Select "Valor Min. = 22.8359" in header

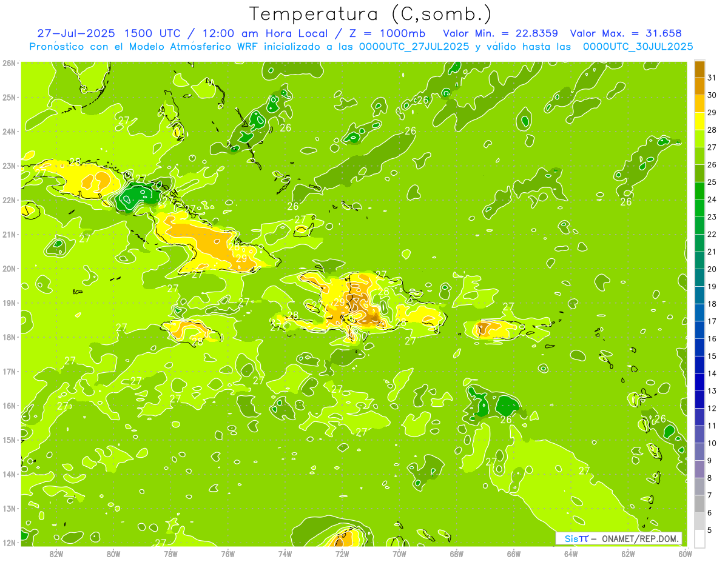(x=500, y=33)
